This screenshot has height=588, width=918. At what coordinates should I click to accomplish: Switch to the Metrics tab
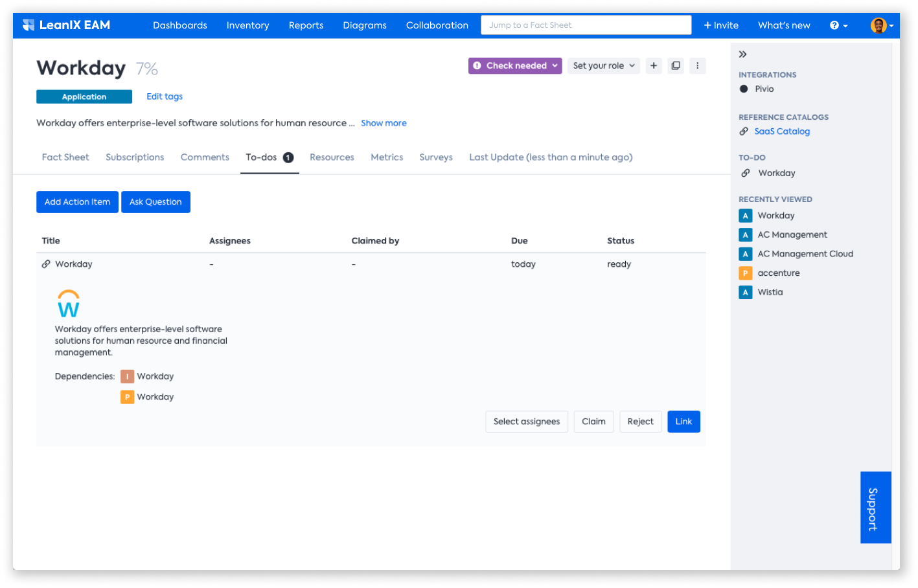(x=387, y=157)
